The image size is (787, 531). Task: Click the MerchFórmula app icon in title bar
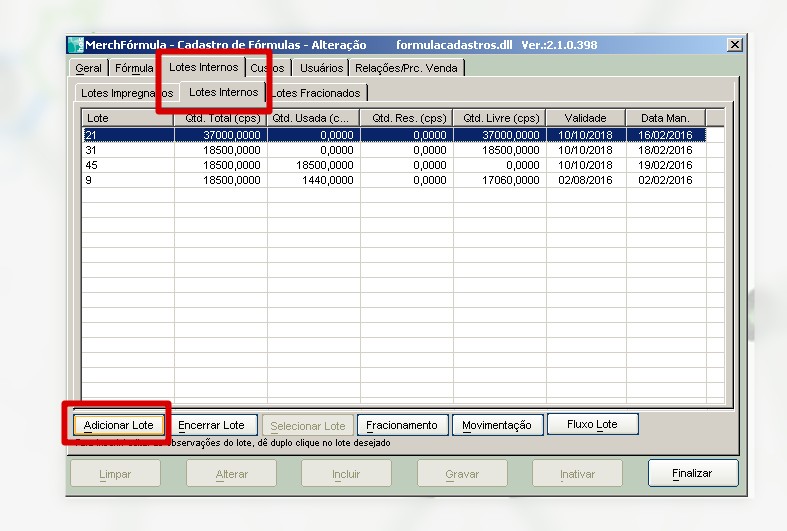[x=75, y=45]
